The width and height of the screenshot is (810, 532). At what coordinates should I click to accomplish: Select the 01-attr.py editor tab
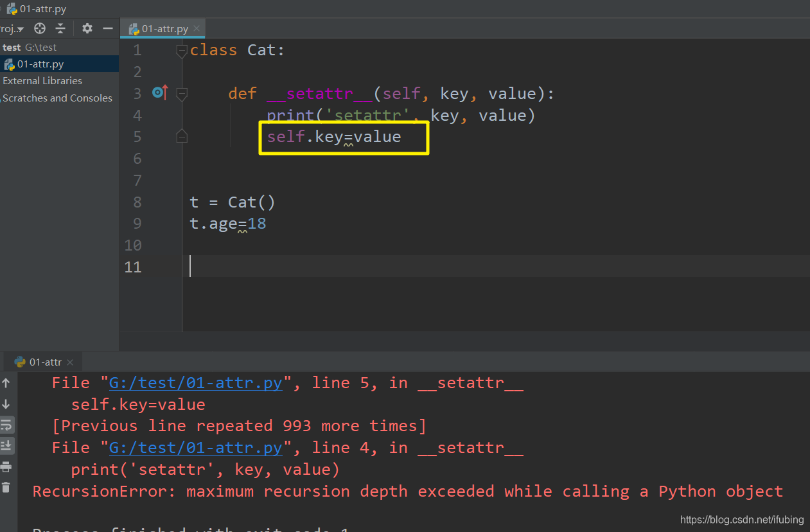point(164,29)
